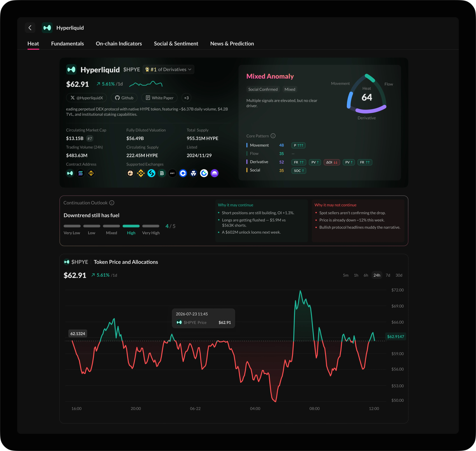Click the back arrow button

click(30, 28)
